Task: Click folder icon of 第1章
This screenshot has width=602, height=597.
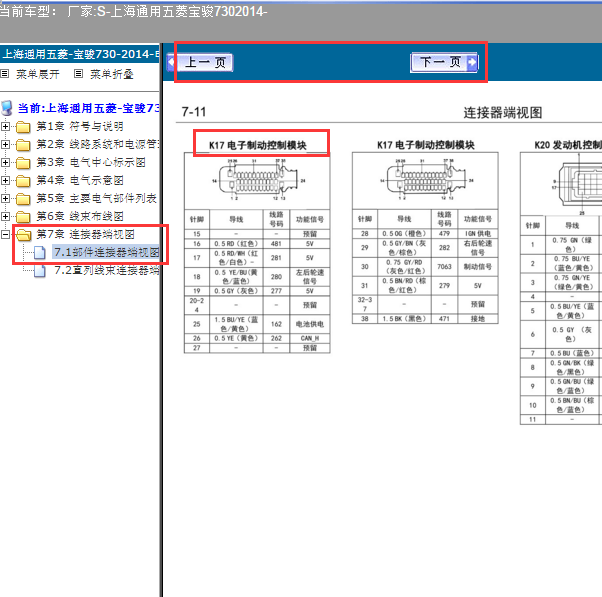Action: point(23,127)
